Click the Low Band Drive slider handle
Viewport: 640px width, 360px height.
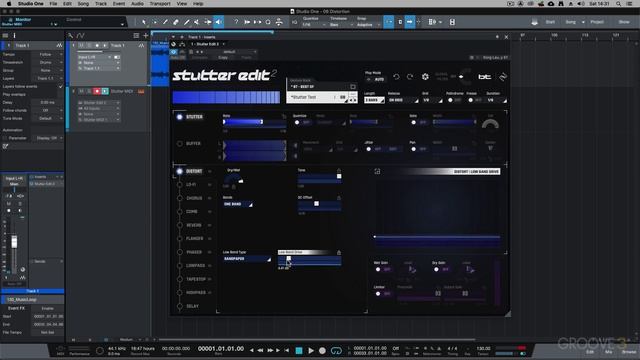pyautogui.click(x=289, y=259)
